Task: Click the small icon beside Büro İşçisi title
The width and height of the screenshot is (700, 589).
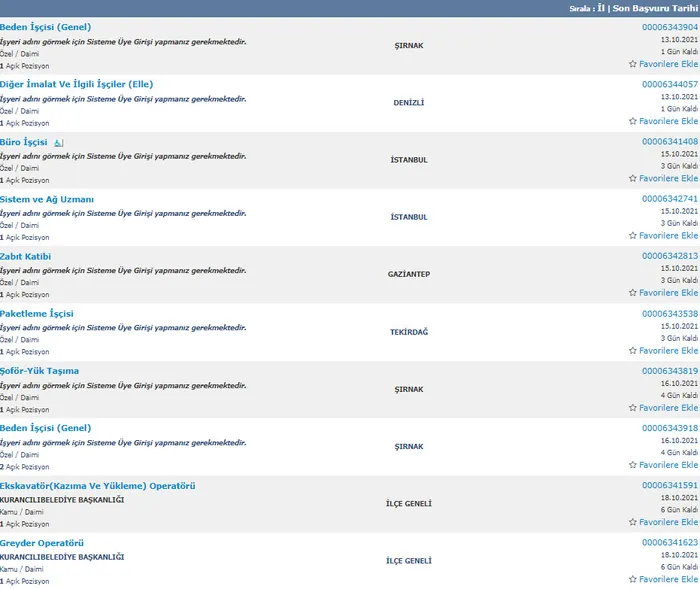Action: pyautogui.click(x=59, y=143)
